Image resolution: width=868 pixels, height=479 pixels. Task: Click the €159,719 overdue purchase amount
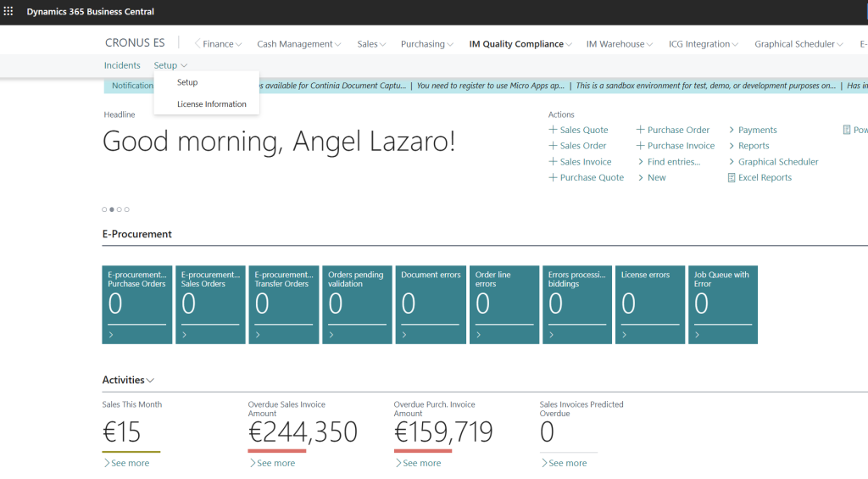click(x=443, y=432)
